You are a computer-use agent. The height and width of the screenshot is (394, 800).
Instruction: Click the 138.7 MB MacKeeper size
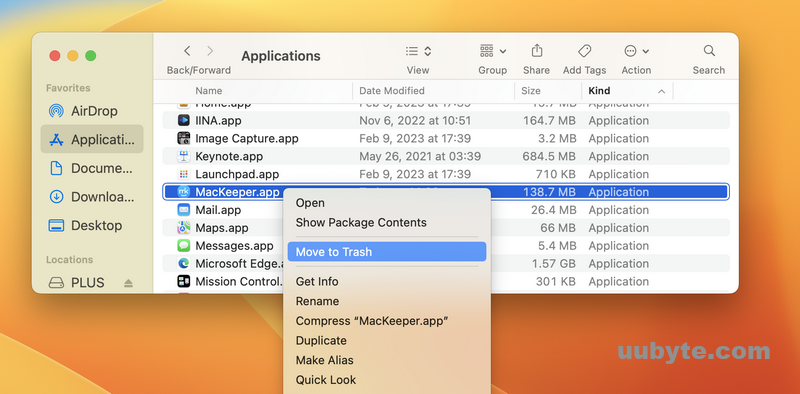[549, 192]
